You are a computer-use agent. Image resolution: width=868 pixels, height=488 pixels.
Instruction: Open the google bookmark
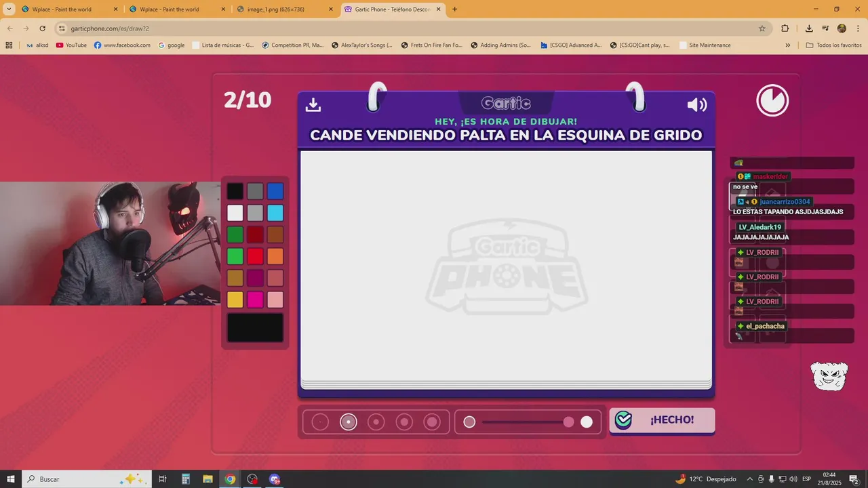(x=172, y=45)
